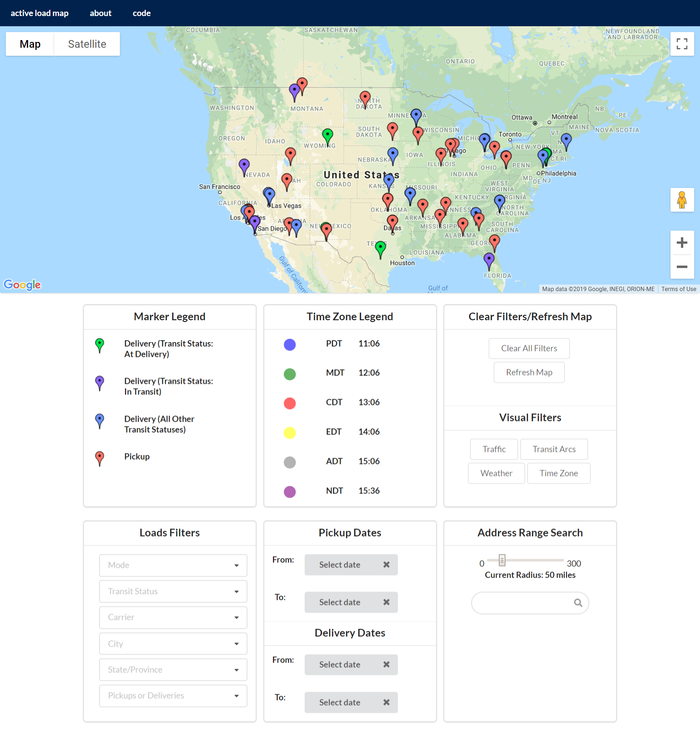Open the Carrier dropdown
This screenshot has height=733, width=700.
[x=173, y=617]
